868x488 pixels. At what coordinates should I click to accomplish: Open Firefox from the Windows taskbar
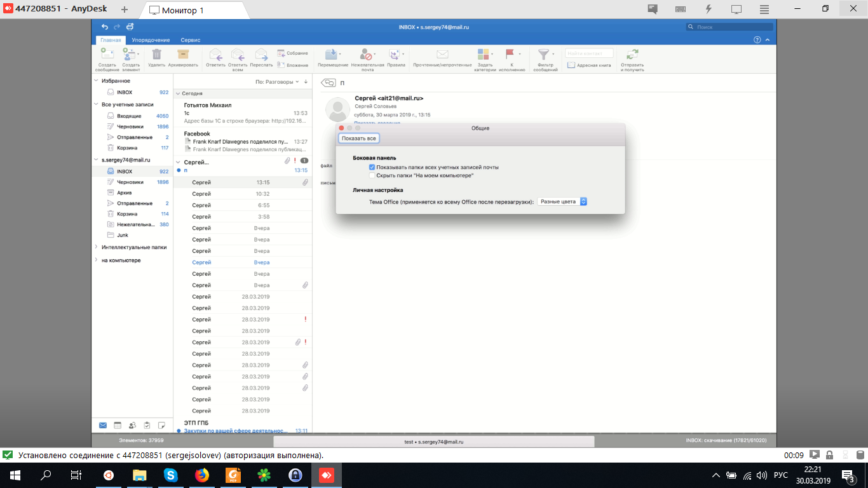tap(201, 475)
